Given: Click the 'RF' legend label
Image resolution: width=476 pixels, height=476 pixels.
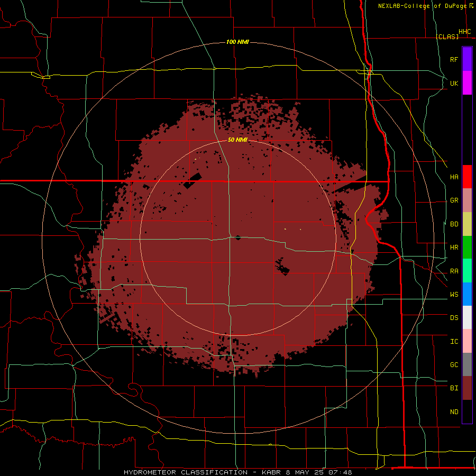Looking at the screenshot, I should coord(454,59).
